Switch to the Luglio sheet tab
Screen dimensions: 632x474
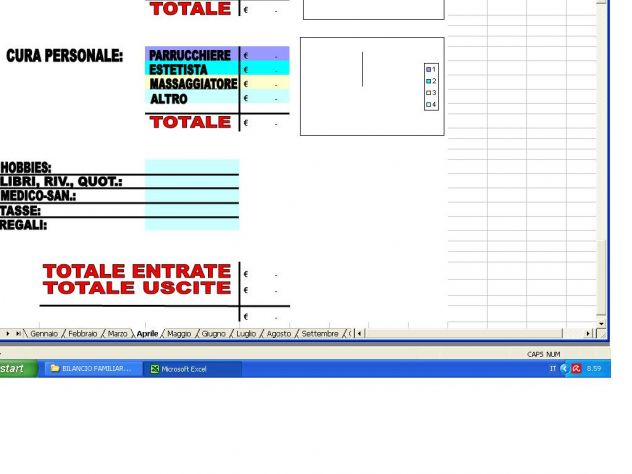(246, 334)
